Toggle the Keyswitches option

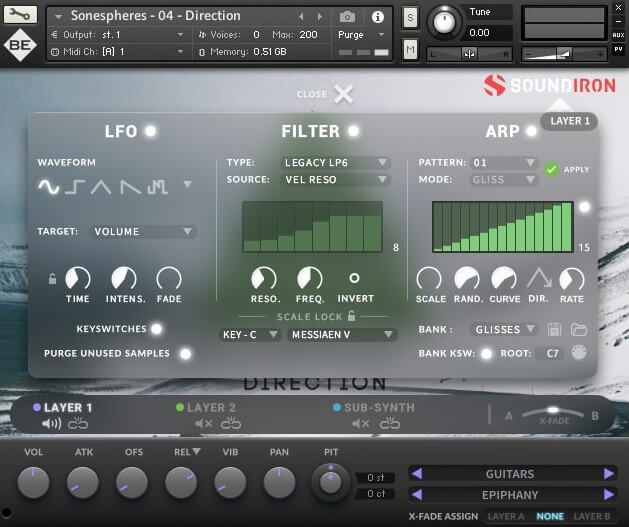156,329
